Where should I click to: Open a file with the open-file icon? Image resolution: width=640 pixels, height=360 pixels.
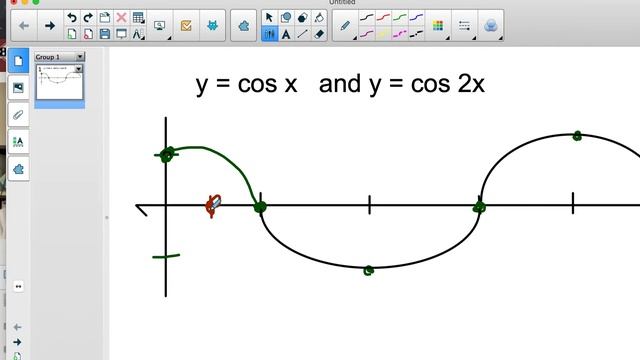click(104, 18)
